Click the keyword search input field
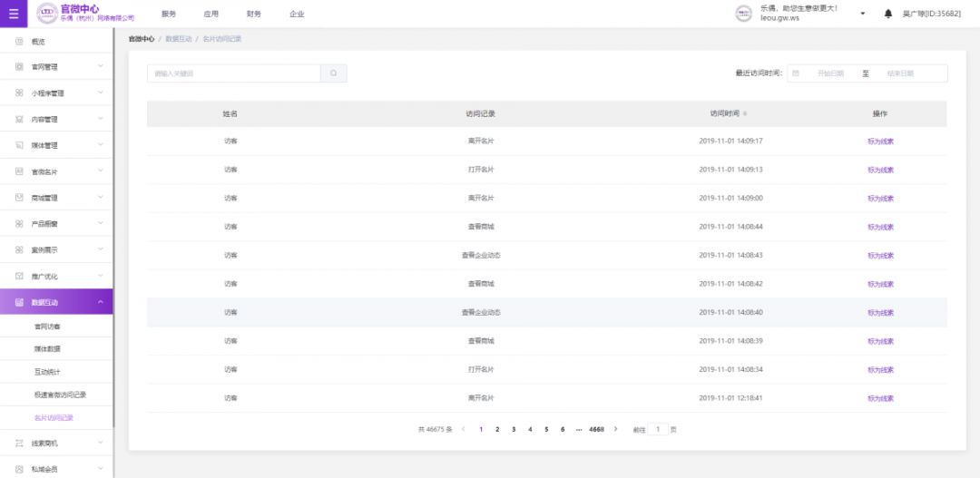Image resolution: width=980 pixels, height=478 pixels. point(233,73)
